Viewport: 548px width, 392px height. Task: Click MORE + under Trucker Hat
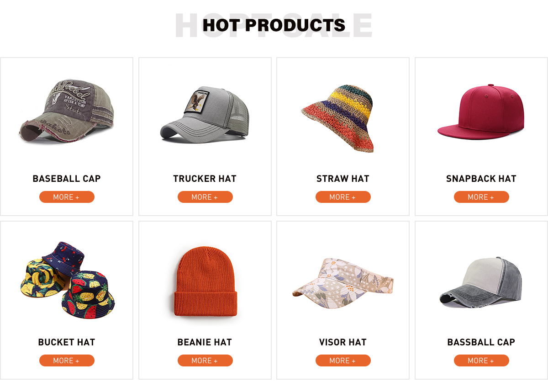click(205, 197)
